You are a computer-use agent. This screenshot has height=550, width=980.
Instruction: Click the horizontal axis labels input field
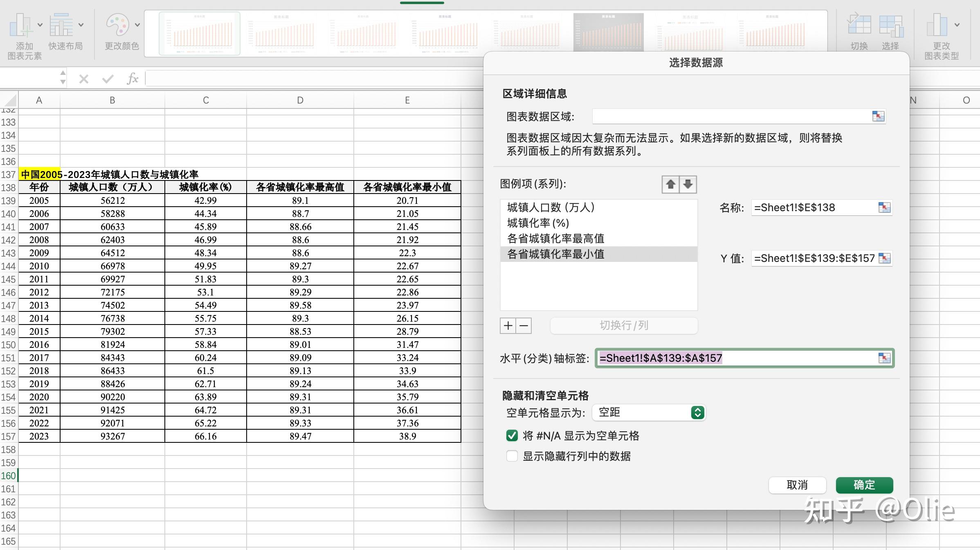(x=736, y=358)
